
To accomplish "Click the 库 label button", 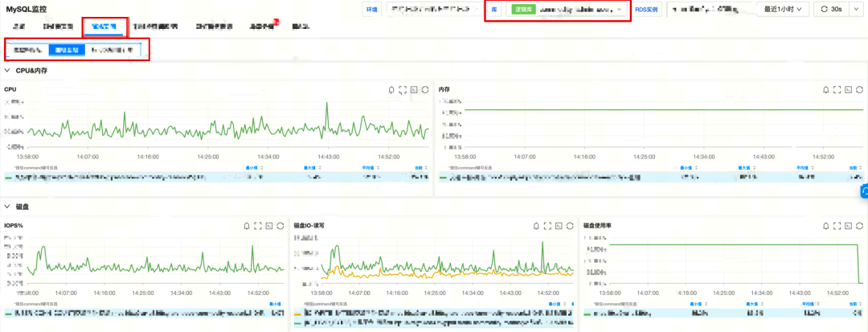I will coord(494,10).
